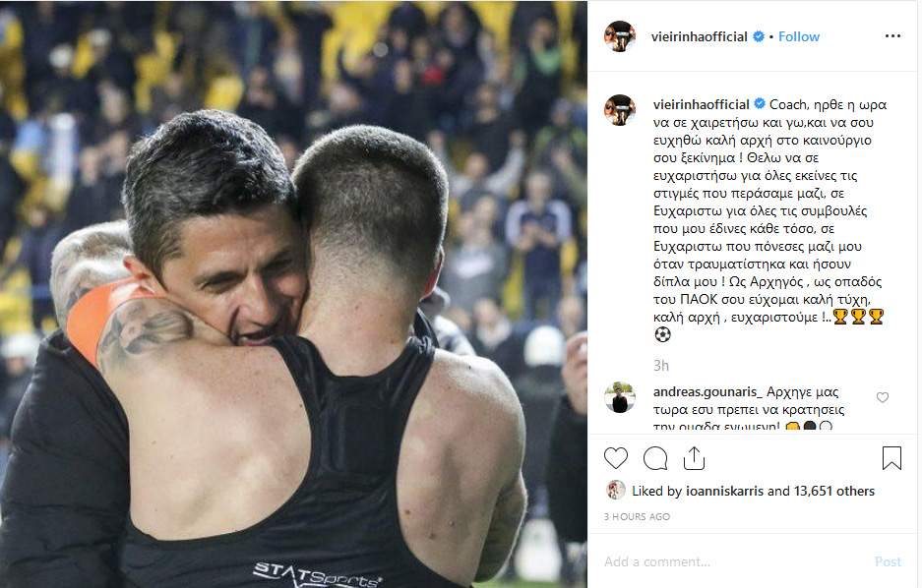View the 13,651 others who liked
The height and width of the screenshot is (588, 922).
tap(833, 491)
